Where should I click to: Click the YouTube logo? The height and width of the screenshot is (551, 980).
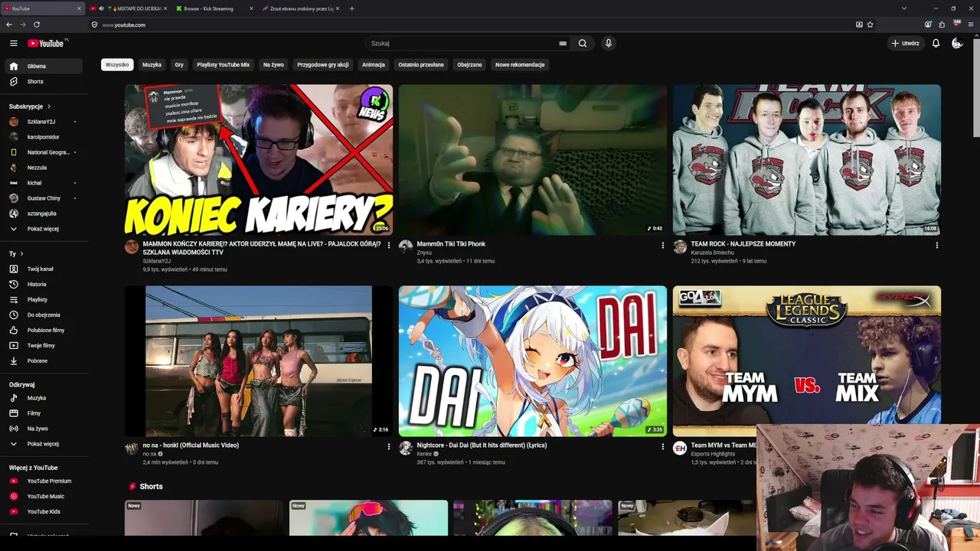(x=47, y=44)
